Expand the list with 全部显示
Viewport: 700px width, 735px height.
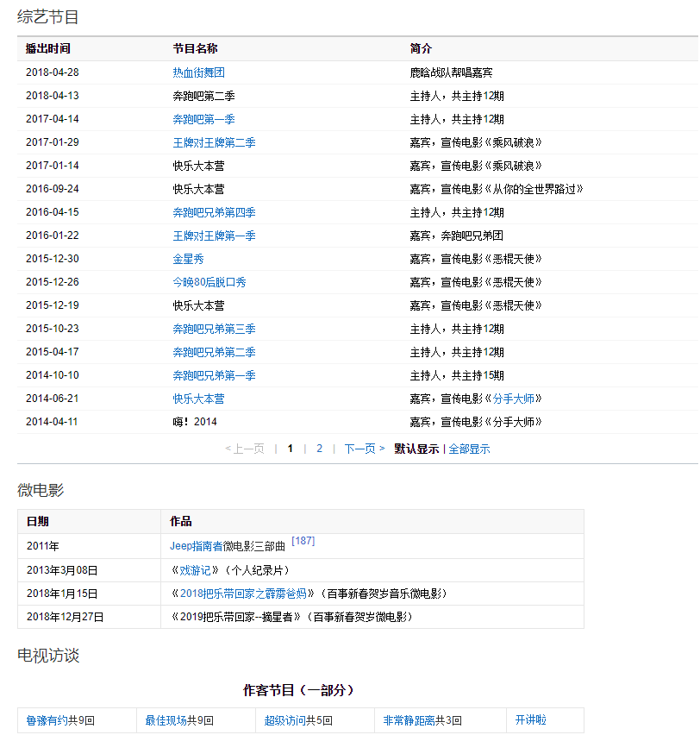(x=469, y=449)
